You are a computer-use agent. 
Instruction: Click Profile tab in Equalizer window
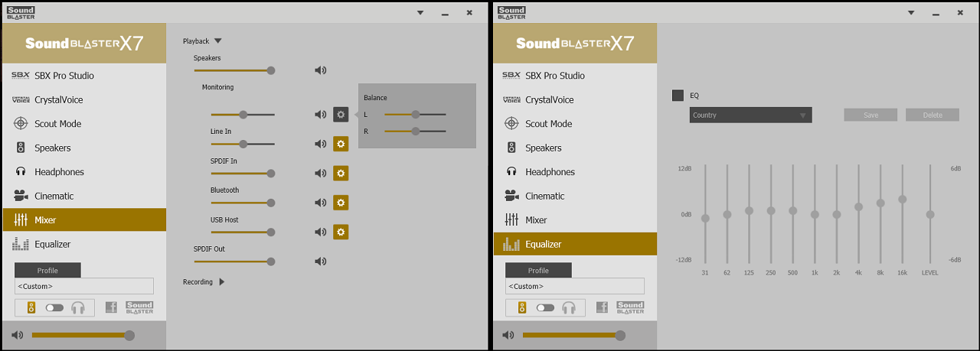pyautogui.click(x=538, y=270)
